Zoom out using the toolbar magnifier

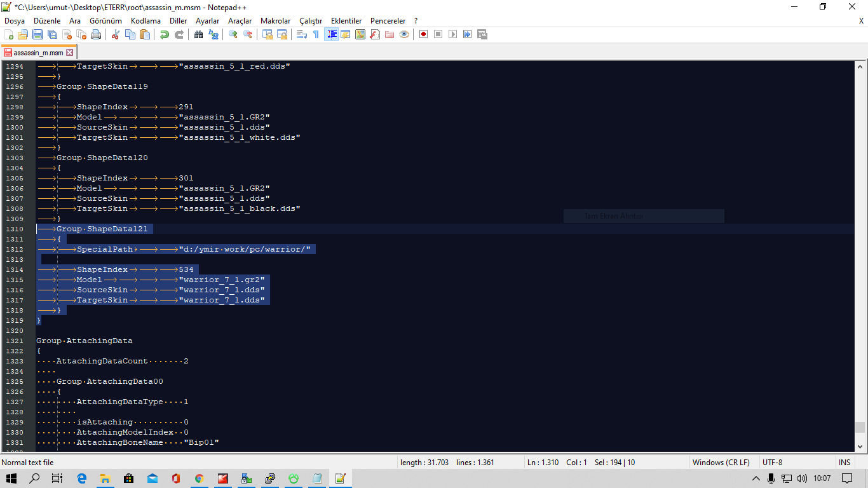tap(247, 34)
